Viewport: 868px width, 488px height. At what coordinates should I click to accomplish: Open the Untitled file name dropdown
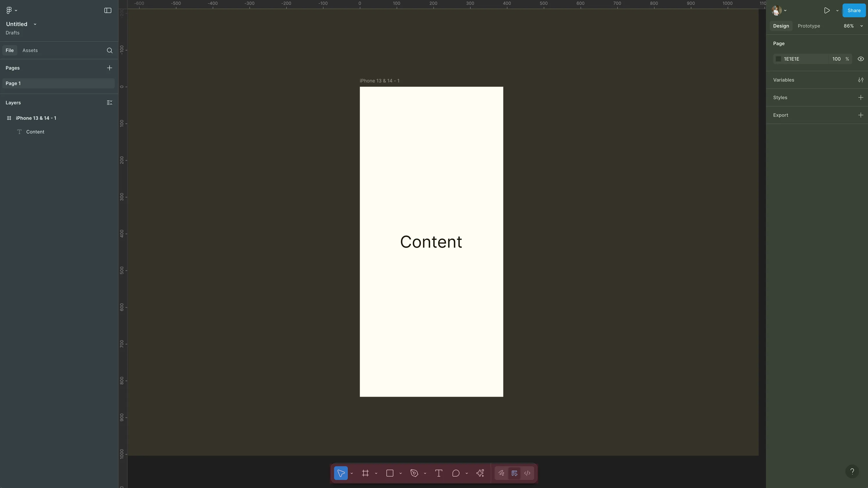point(35,24)
